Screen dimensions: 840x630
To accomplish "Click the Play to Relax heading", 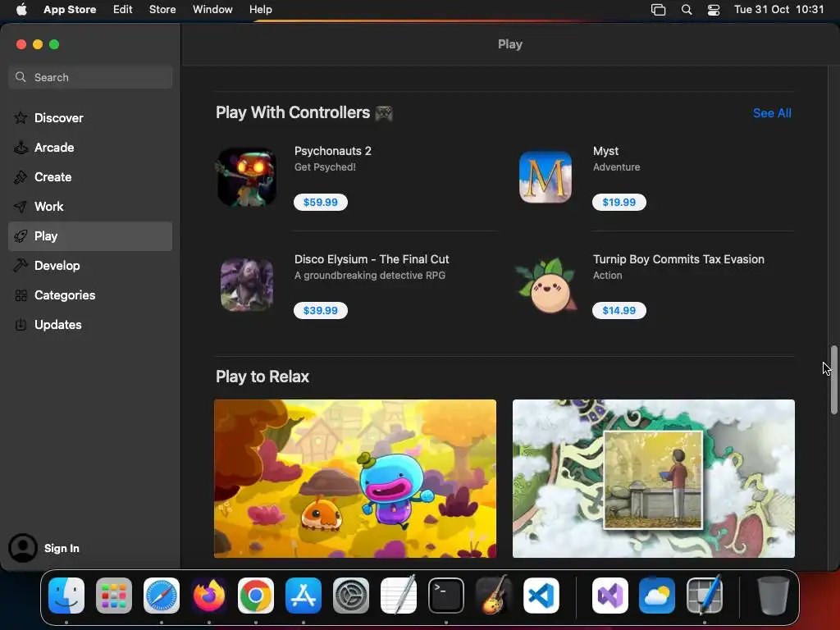I will pos(262,377).
